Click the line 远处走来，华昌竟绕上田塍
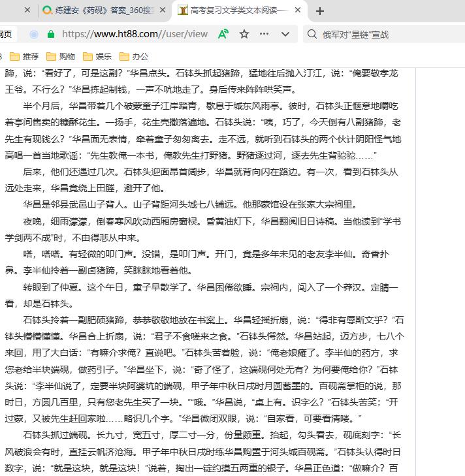This screenshot has height=476, width=465. pyautogui.click(x=86, y=188)
